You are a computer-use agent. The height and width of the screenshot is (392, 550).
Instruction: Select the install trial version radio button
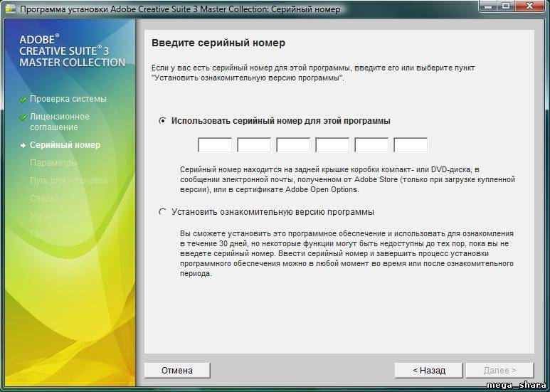(x=162, y=212)
